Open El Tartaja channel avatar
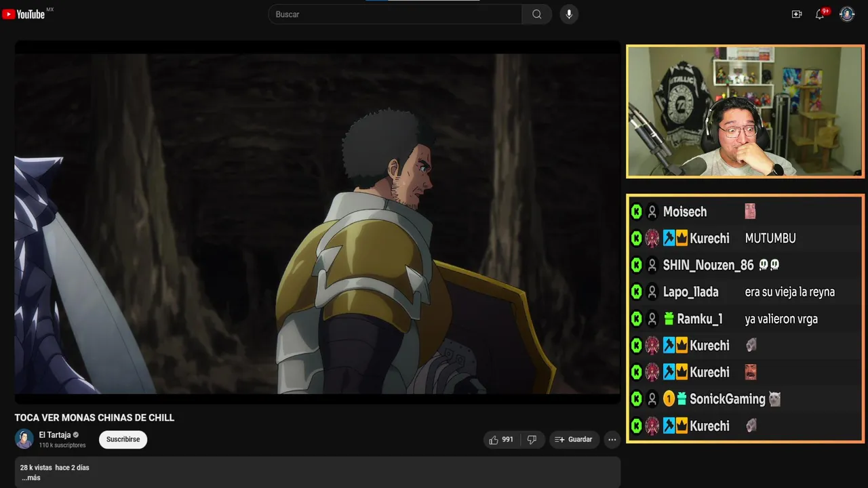 24,439
